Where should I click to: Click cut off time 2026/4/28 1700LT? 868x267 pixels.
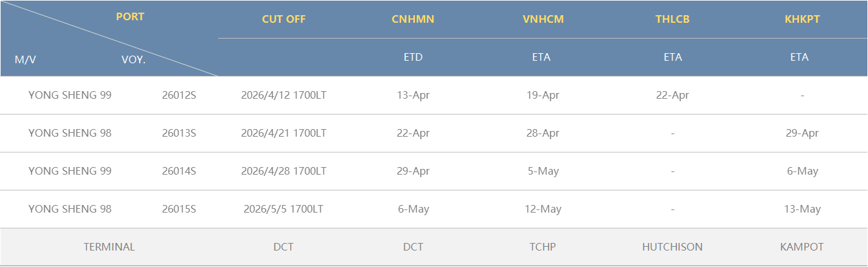point(283,171)
